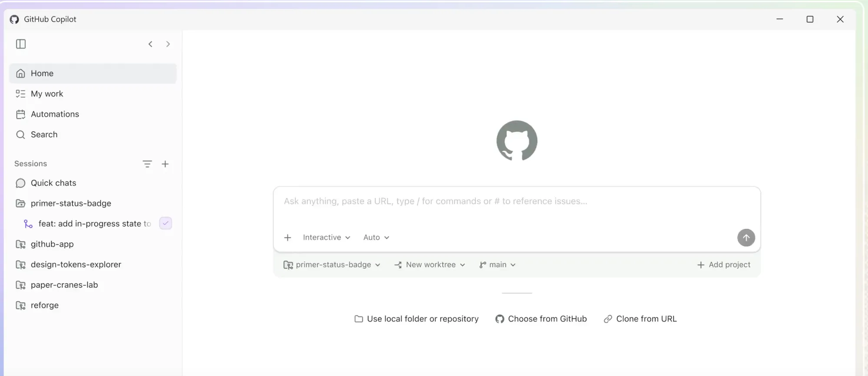Add a new session with plus
868x376 pixels.
point(165,164)
